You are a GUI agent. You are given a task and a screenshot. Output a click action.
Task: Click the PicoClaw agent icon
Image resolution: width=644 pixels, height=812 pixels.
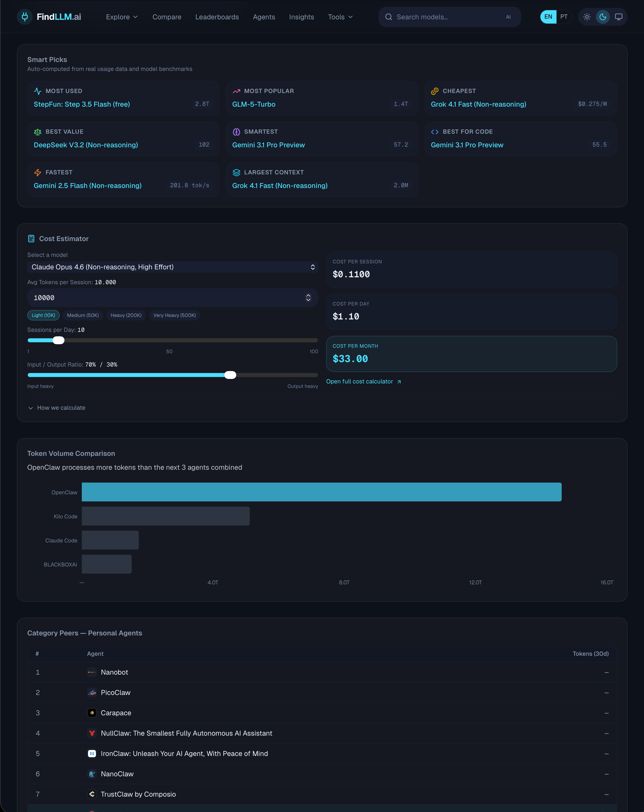92,693
